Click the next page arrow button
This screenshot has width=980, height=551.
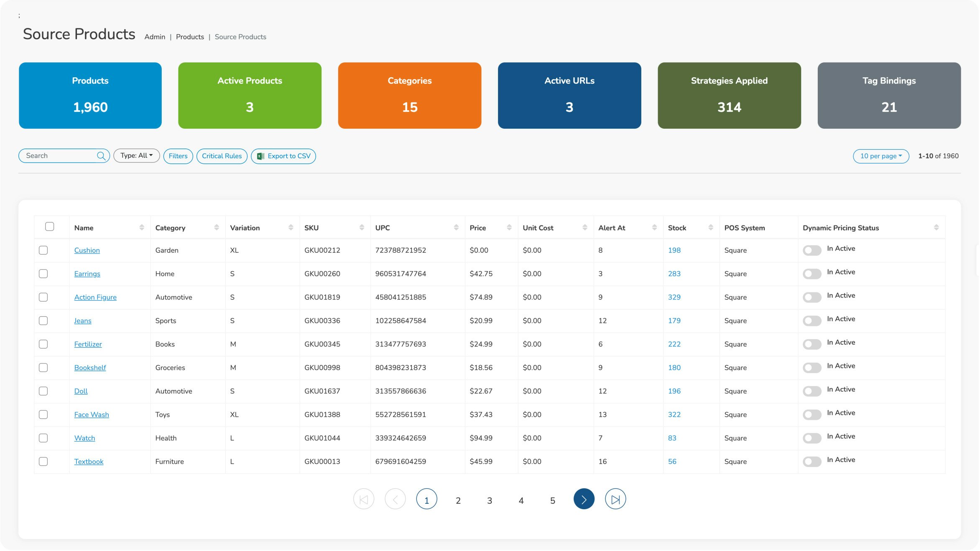coord(584,499)
